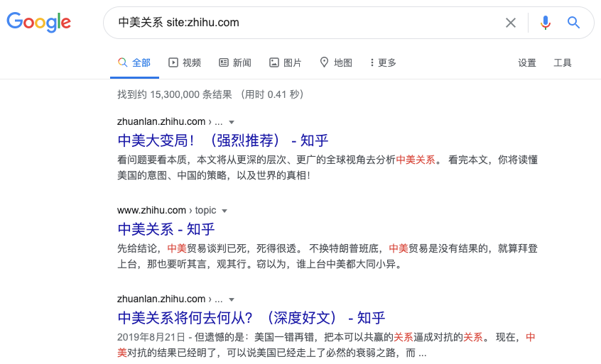Open 设置 options
Viewport: 601px width, 364px height.
tap(527, 62)
